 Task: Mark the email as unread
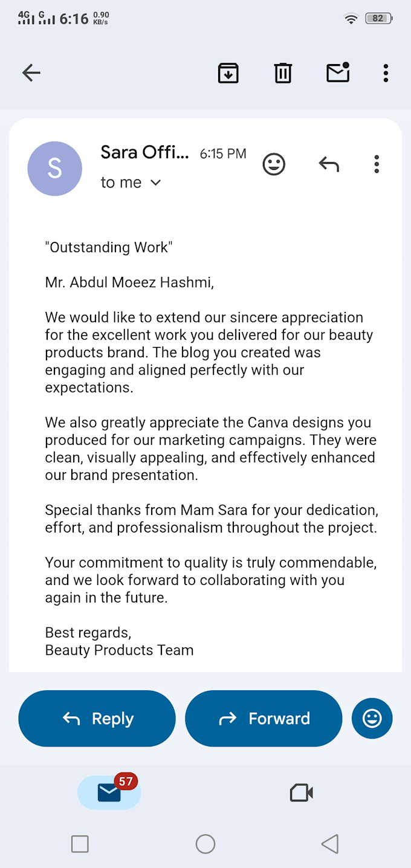[x=338, y=73]
